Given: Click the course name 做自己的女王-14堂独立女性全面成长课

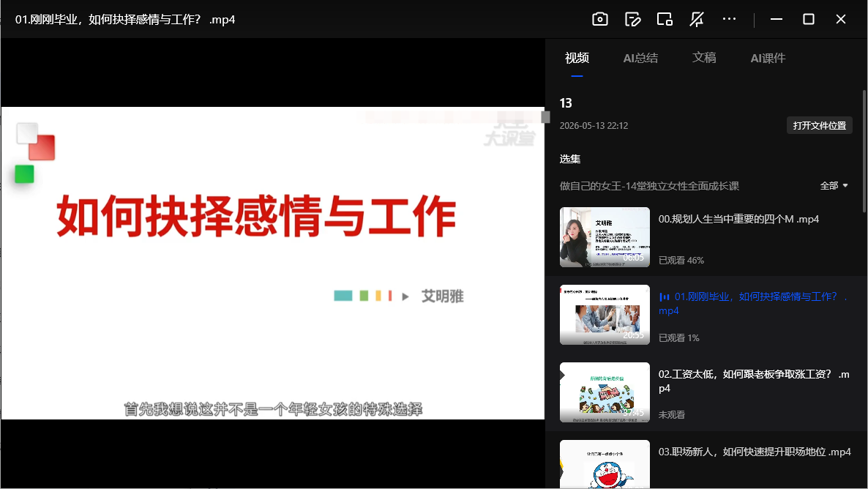Looking at the screenshot, I should point(649,186).
